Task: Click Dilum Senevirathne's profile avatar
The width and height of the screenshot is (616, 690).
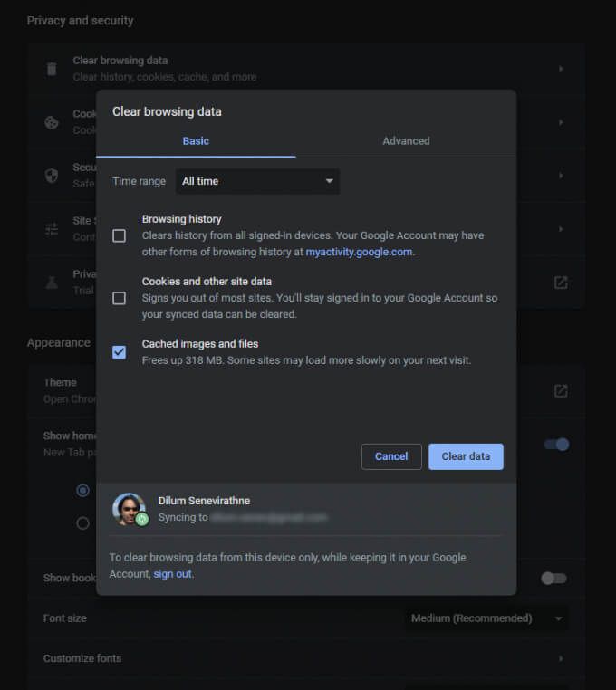Action: point(129,509)
